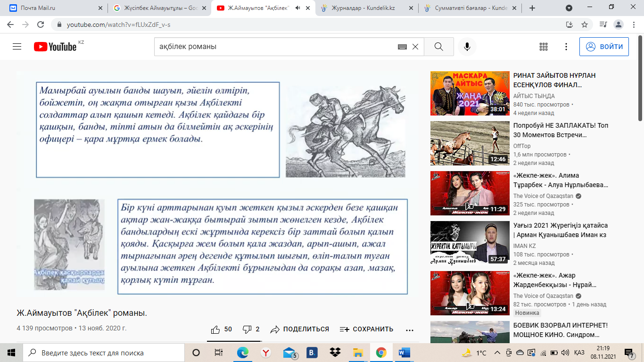Open the notification center with 7 alerts
This screenshot has height=362, width=644.
[x=629, y=353]
